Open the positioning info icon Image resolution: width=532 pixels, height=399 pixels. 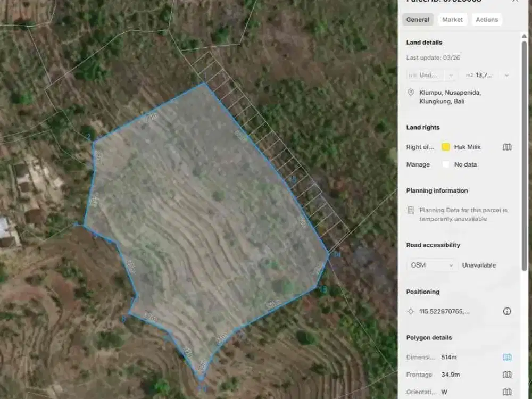(507, 311)
